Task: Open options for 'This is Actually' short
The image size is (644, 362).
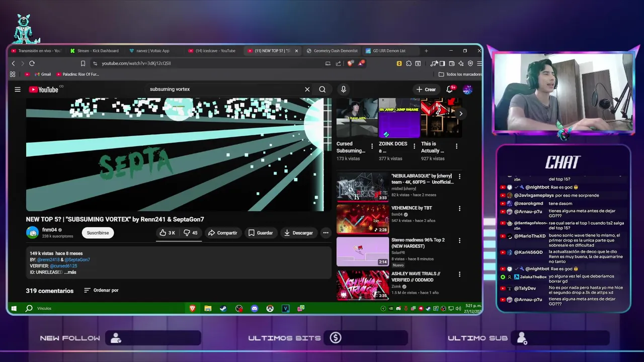Action: [456, 146]
